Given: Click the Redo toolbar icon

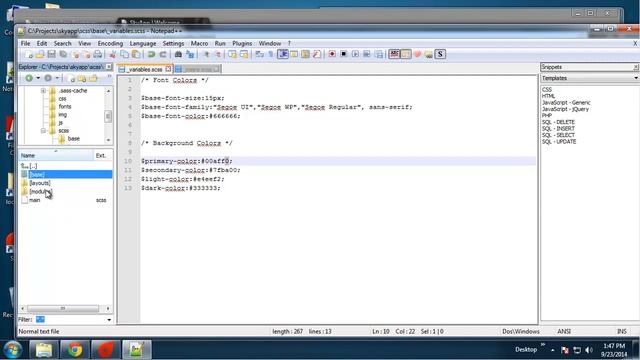Looking at the screenshot, I should [x=162, y=54].
